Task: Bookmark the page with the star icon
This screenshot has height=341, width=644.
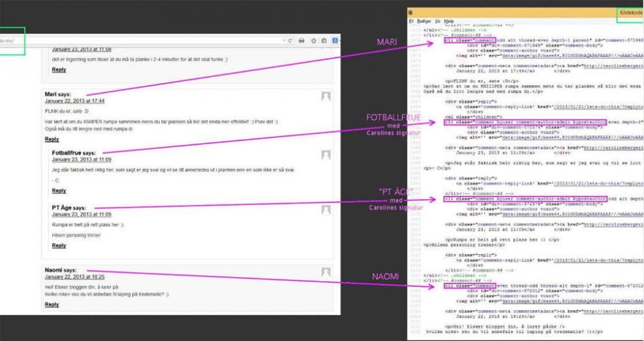Action: [314, 41]
